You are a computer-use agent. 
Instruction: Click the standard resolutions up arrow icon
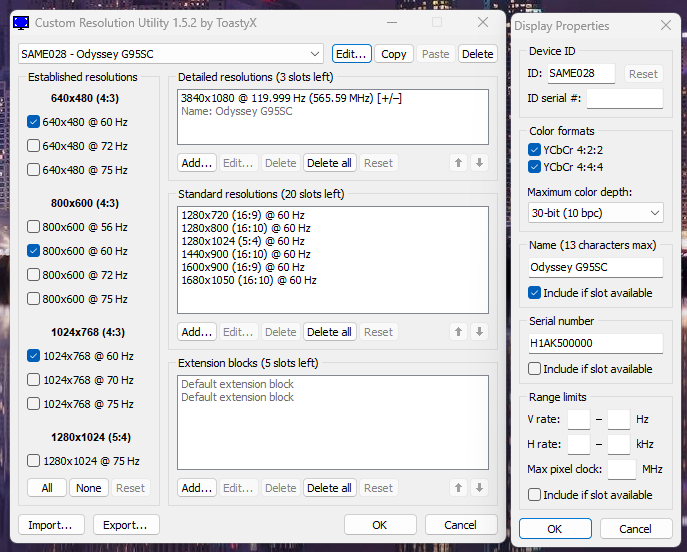458,332
